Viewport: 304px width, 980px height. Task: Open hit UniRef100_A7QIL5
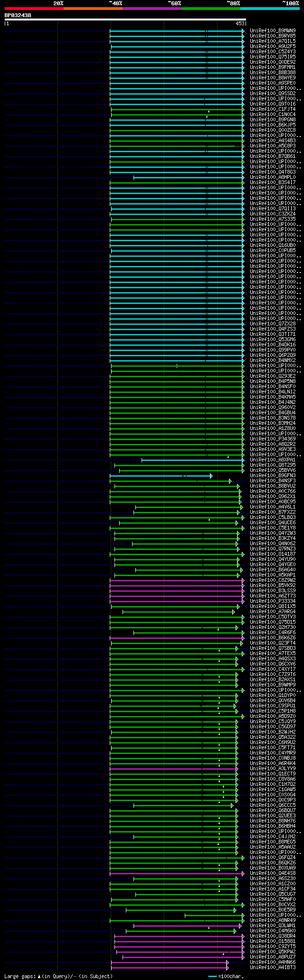coord(273,41)
